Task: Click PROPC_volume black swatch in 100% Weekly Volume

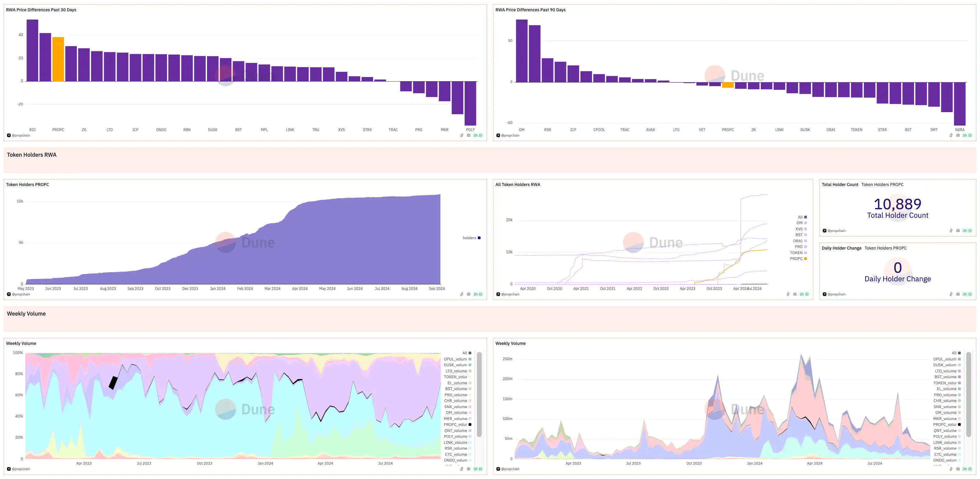Action: click(x=470, y=425)
